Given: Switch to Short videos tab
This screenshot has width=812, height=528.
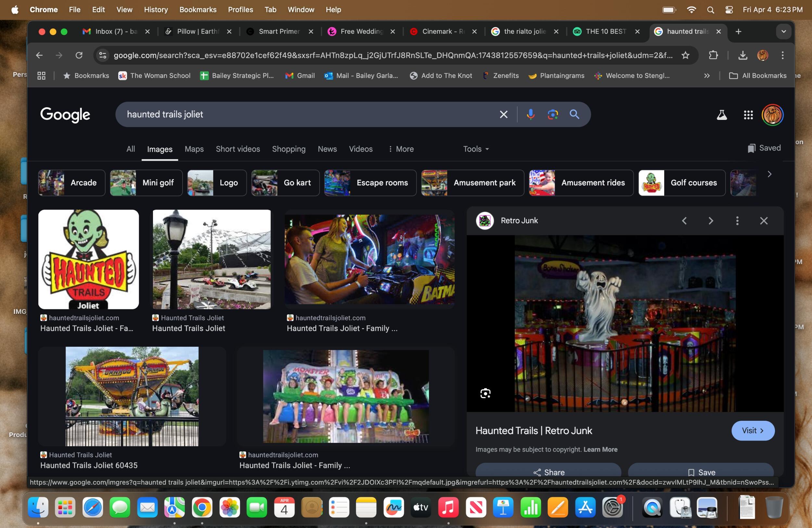Looking at the screenshot, I should (x=238, y=149).
